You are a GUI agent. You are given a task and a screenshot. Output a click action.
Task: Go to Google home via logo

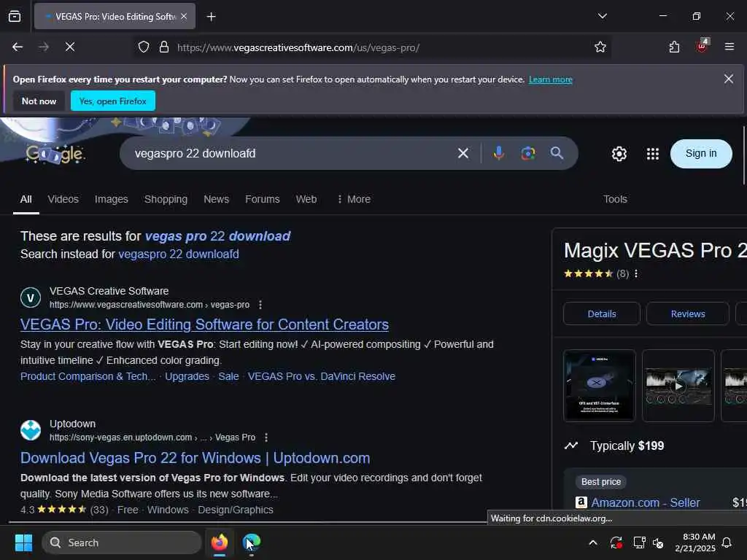pyautogui.click(x=55, y=153)
